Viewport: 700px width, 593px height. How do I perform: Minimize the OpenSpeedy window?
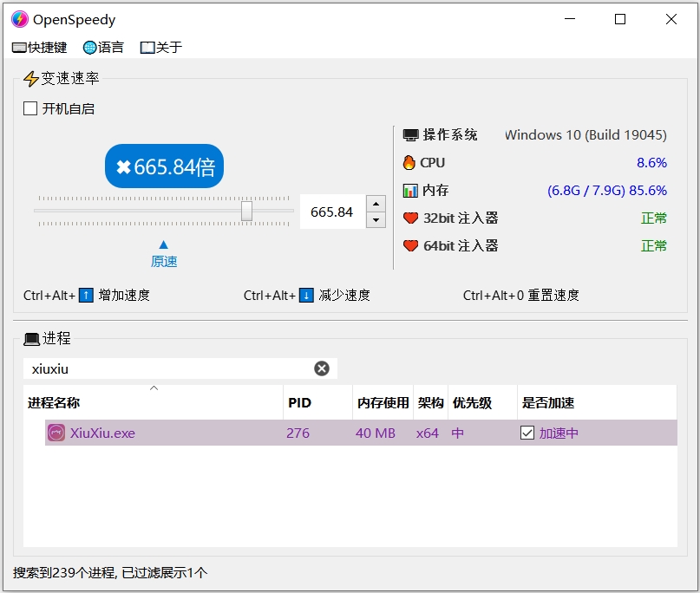click(x=570, y=19)
